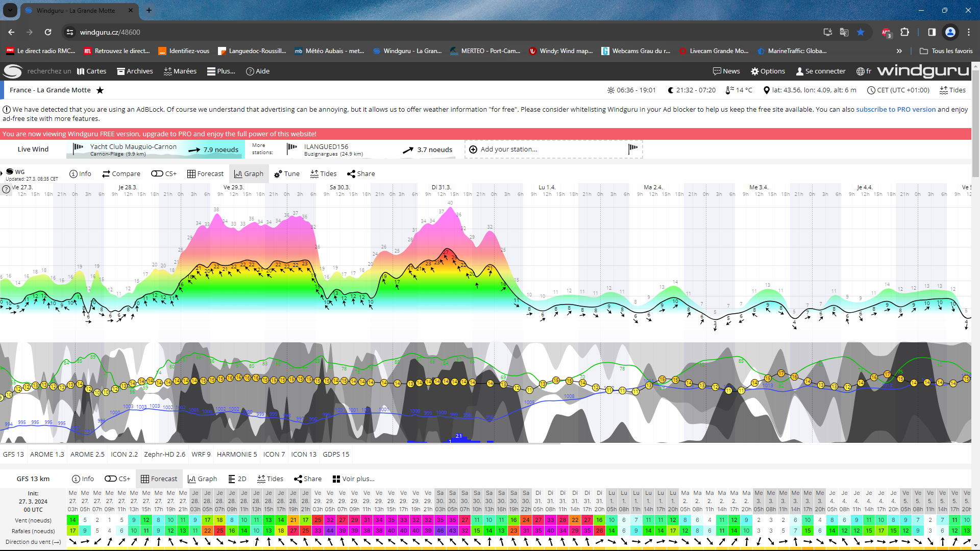Expand Voir plus... options
This screenshot has height=551, width=980.
coord(353,479)
